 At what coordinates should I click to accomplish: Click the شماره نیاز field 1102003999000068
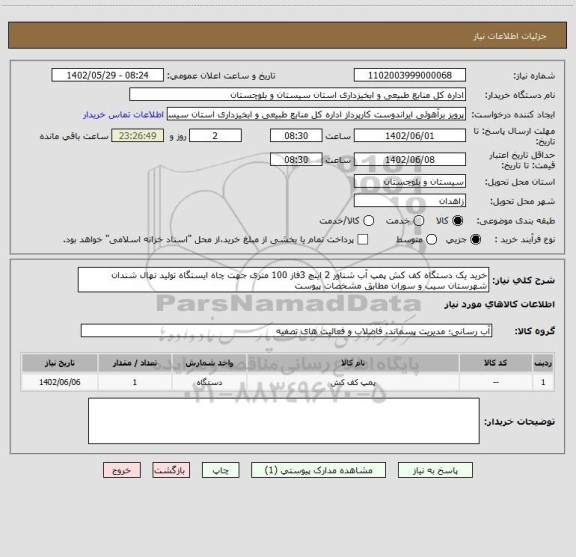coord(410,75)
